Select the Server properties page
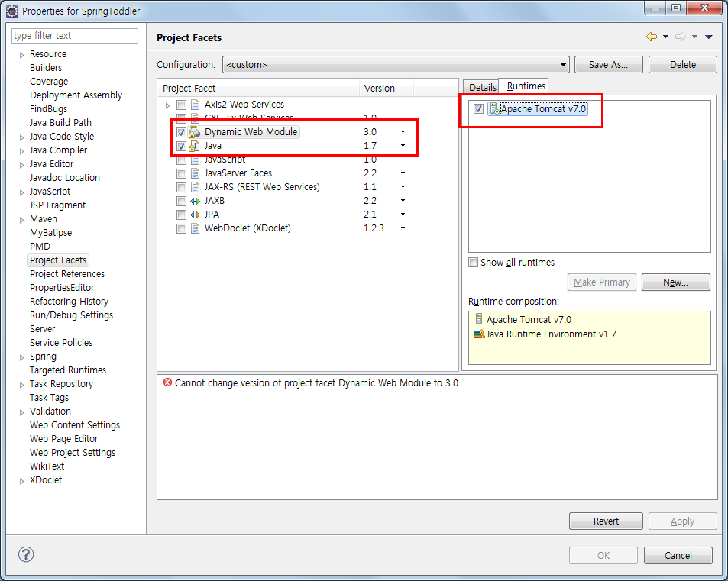The height and width of the screenshot is (581, 728). click(x=42, y=328)
